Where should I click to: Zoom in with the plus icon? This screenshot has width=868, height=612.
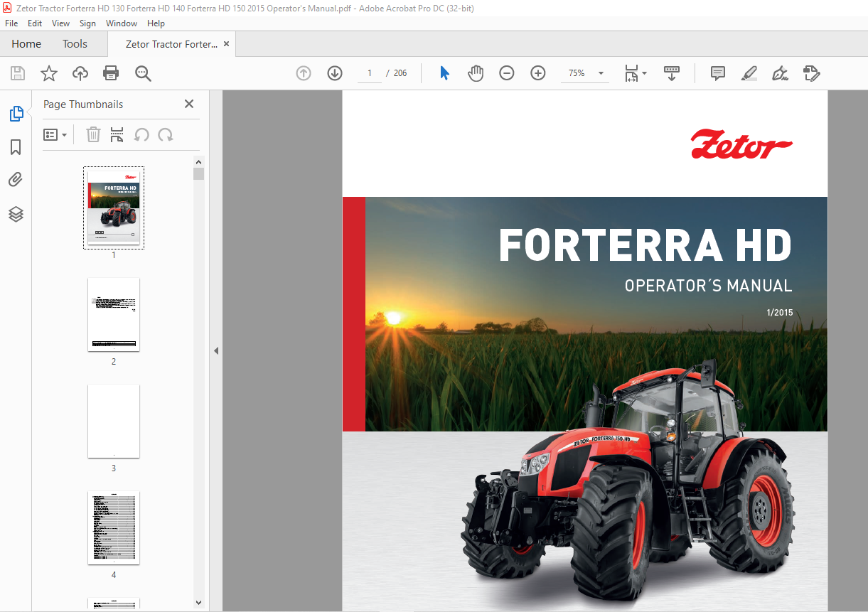click(538, 73)
